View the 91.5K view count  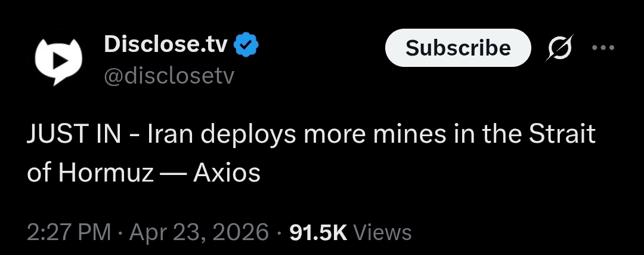coord(318,232)
